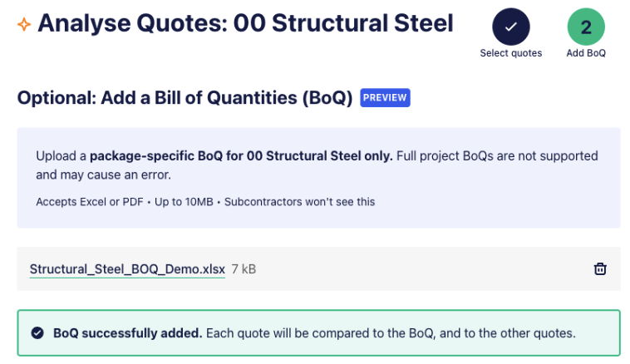Viewport: 630px width, 364px height.
Task: Click the success check icon in the green banner
Action: coord(37,333)
